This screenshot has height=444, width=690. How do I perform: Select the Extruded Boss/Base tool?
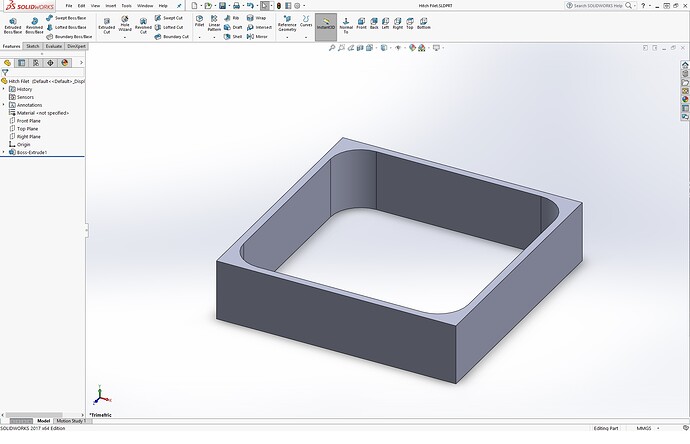pos(12,26)
